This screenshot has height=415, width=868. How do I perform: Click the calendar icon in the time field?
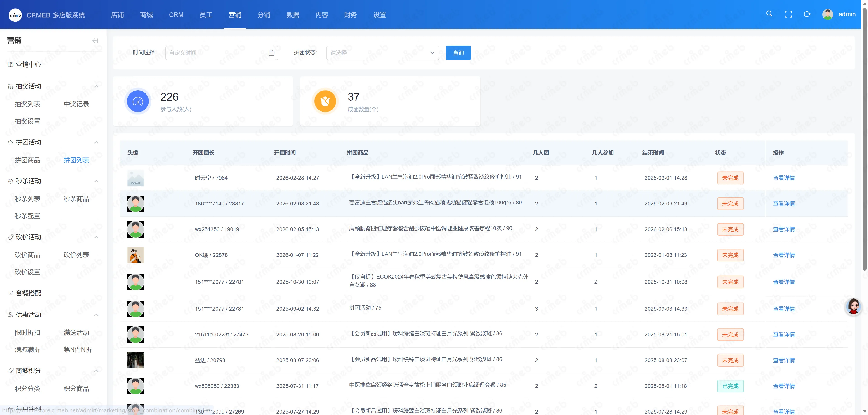pos(271,53)
